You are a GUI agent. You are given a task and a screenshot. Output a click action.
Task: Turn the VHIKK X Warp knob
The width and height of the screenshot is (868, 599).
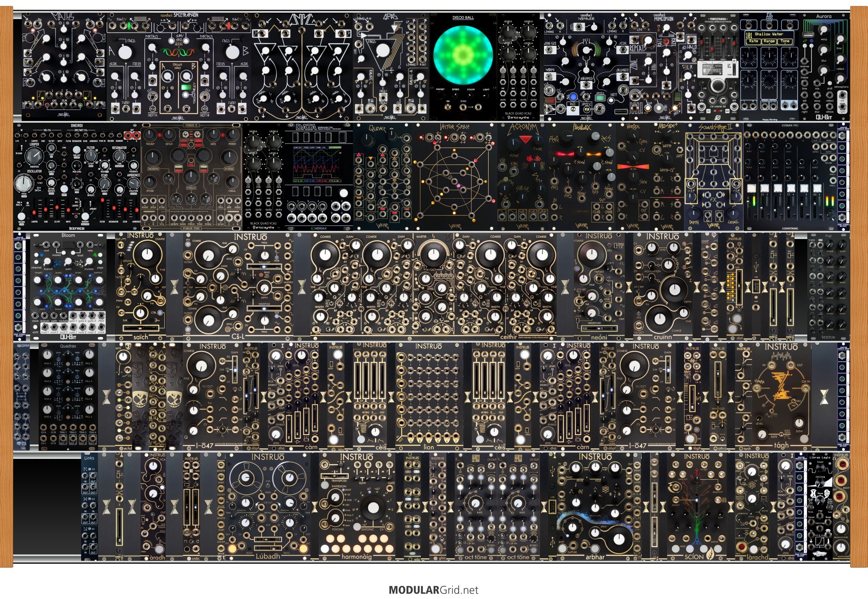coord(150,135)
